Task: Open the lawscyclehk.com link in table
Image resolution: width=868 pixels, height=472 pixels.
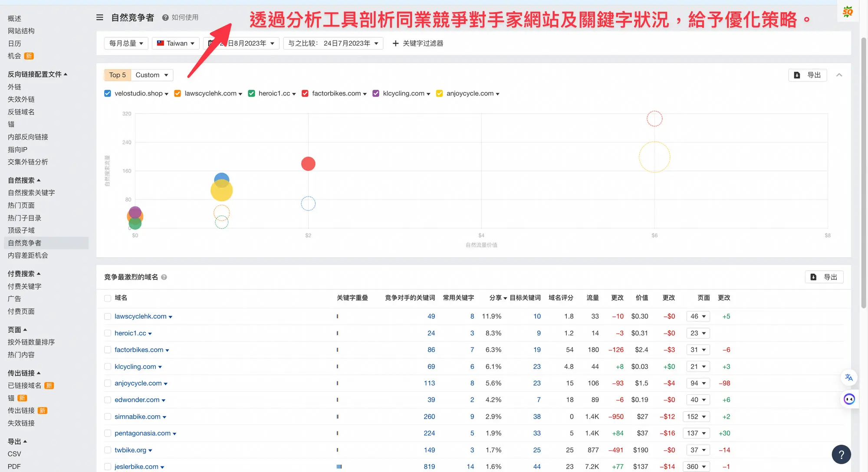Action: pyautogui.click(x=140, y=317)
